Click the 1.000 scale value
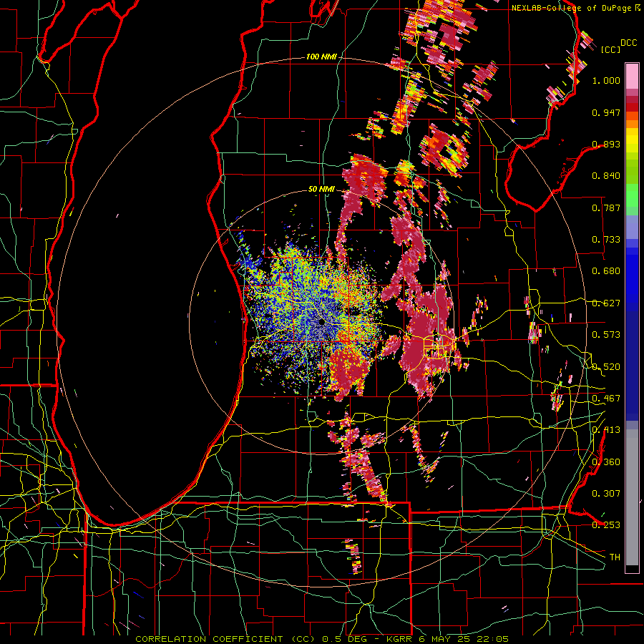Image resolution: width=644 pixels, height=644 pixels. coord(606,81)
